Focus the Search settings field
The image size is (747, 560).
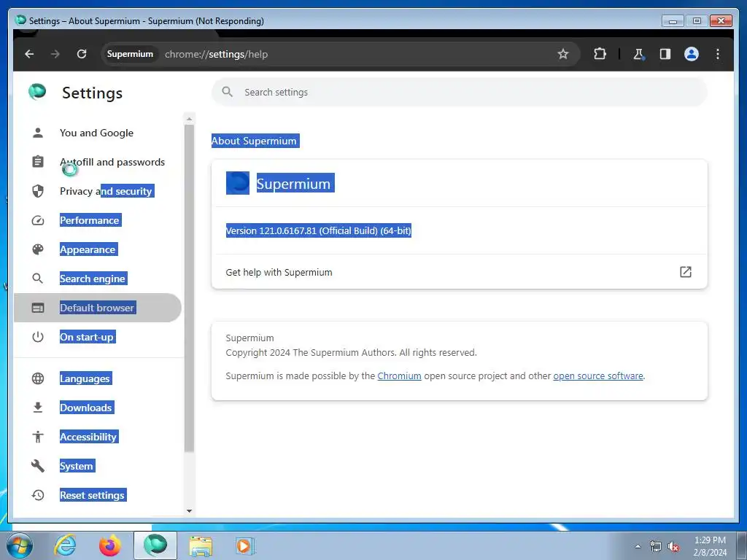click(460, 92)
